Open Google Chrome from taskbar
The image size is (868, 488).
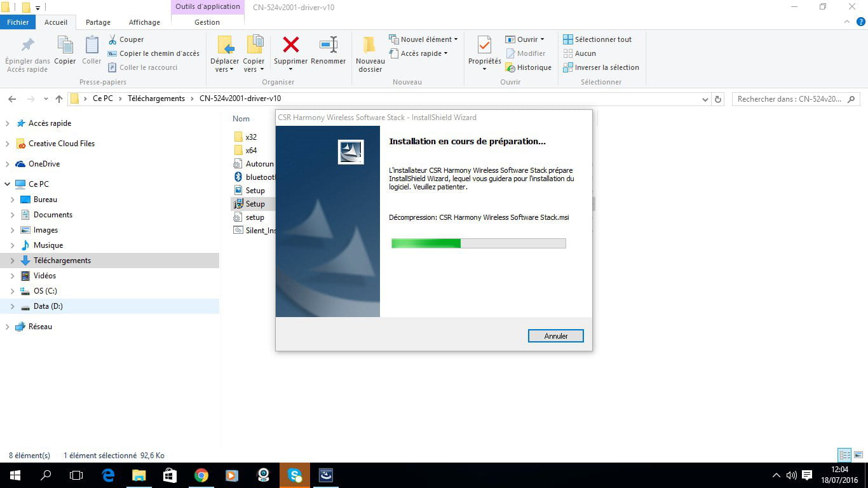click(201, 475)
